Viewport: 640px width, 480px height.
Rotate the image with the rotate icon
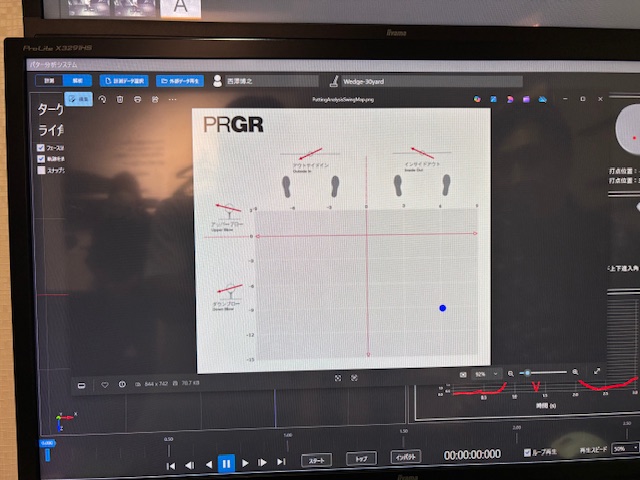point(102,99)
